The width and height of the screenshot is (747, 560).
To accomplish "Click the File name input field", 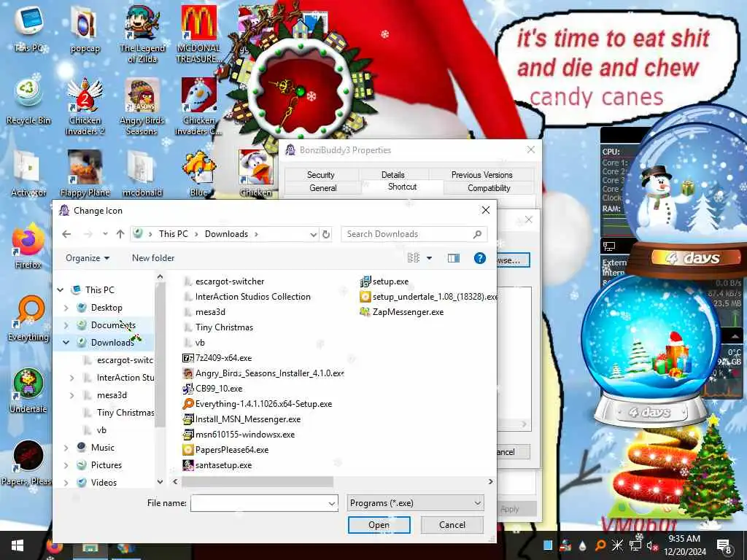I will [259, 503].
